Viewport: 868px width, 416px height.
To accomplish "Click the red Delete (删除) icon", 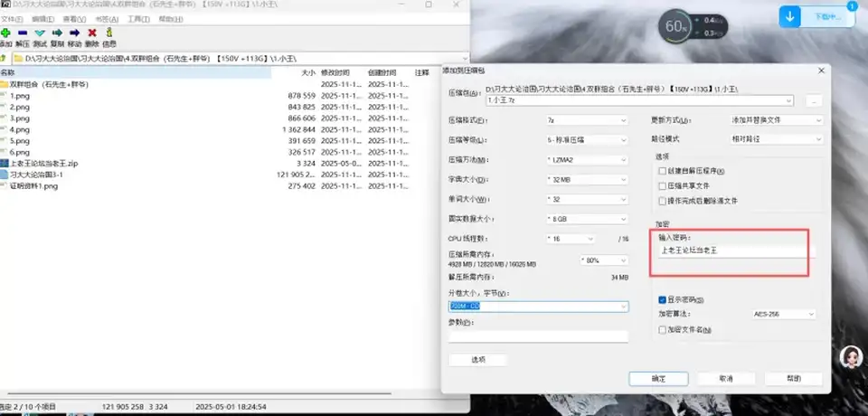I will [92, 33].
